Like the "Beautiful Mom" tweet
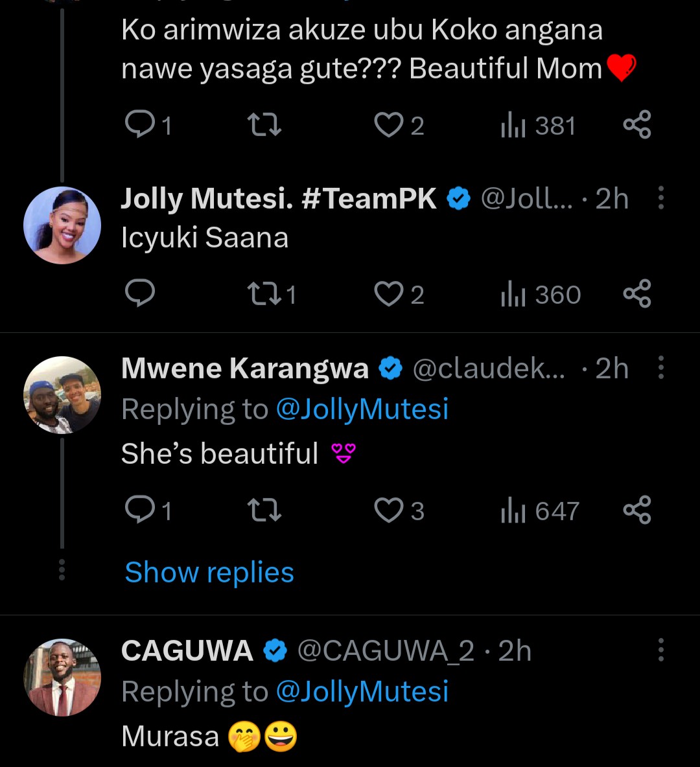 coord(389,125)
